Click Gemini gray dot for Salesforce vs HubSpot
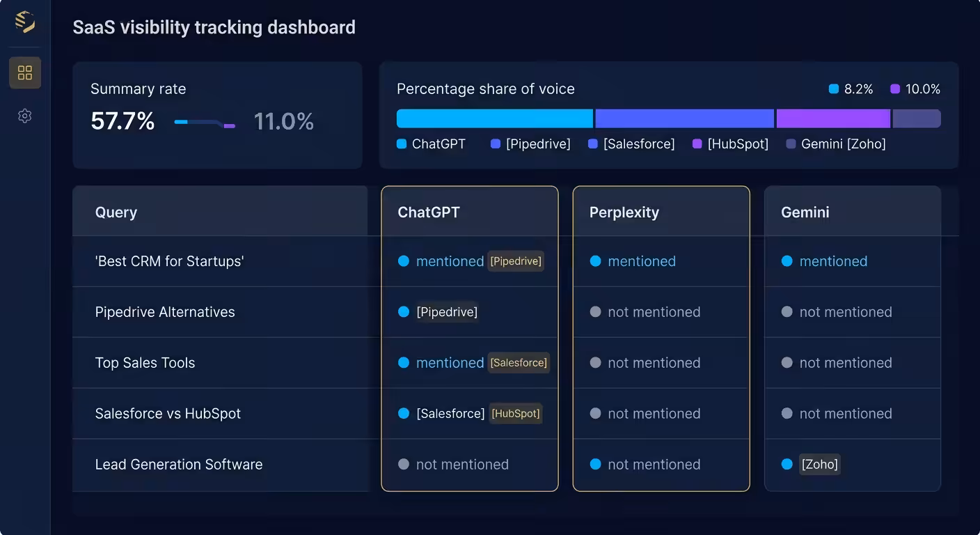This screenshot has width=980, height=535. pos(787,414)
